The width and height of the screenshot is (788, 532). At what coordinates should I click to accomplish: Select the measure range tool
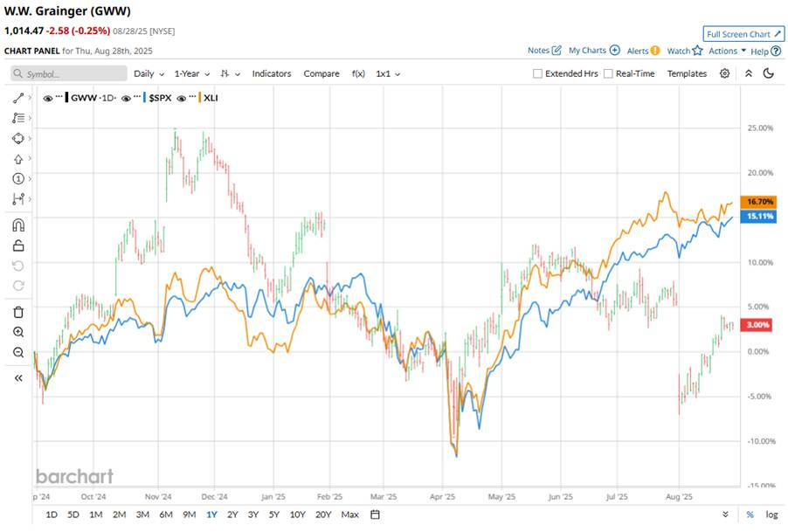tap(18, 199)
